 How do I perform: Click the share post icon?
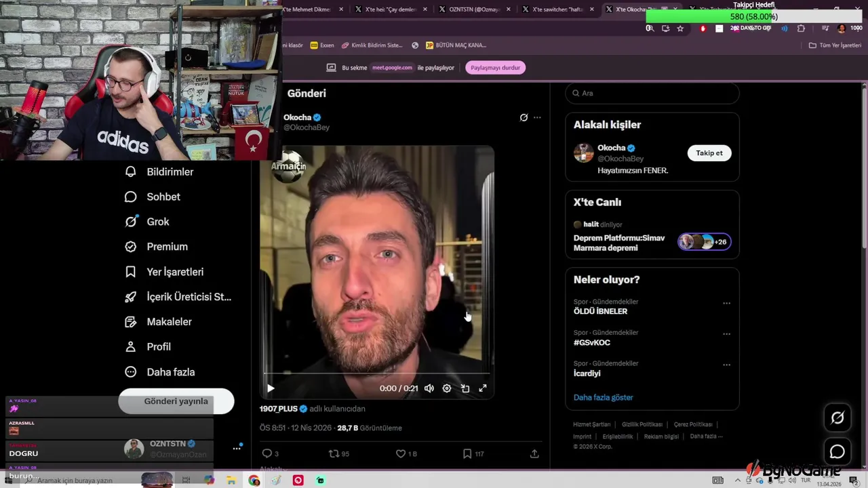[x=534, y=453]
